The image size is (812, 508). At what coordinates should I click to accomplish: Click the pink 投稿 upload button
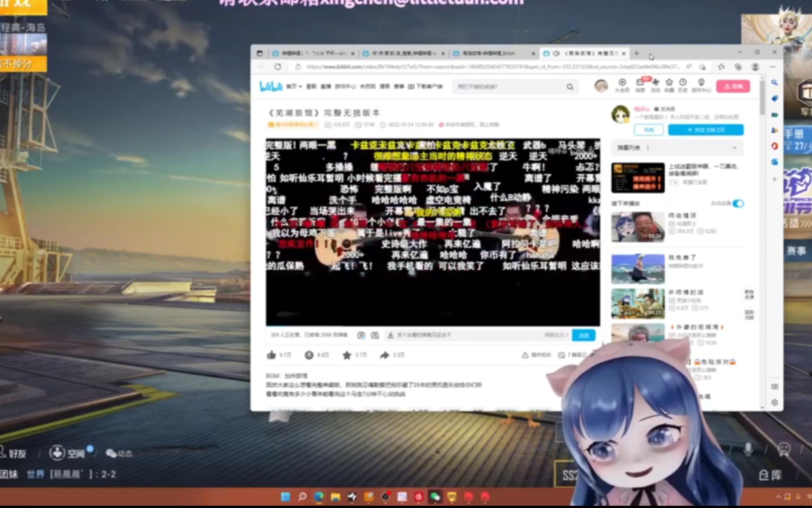733,86
